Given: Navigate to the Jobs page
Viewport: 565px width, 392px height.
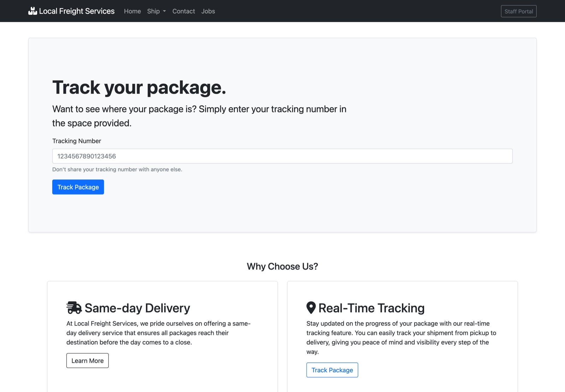Looking at the screenshot, I should pos(208,11).
